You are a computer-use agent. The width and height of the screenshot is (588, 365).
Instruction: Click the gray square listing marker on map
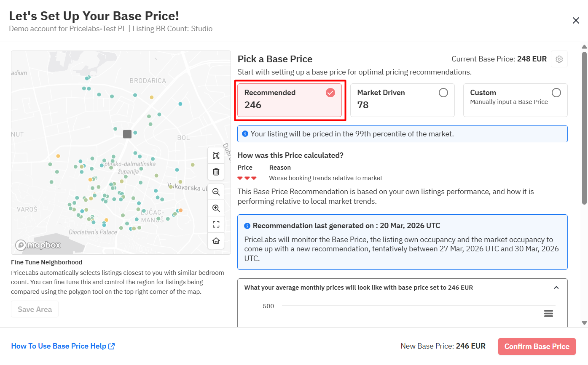[x=127, y=134]
